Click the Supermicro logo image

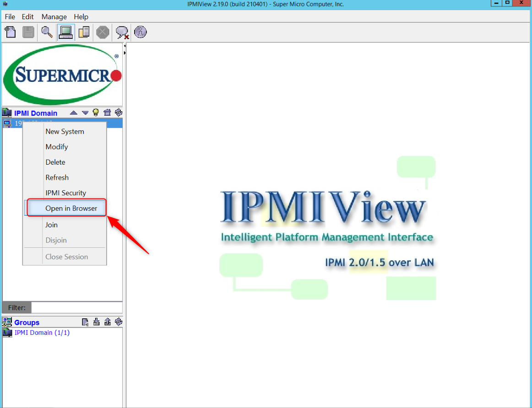(62, 75)
